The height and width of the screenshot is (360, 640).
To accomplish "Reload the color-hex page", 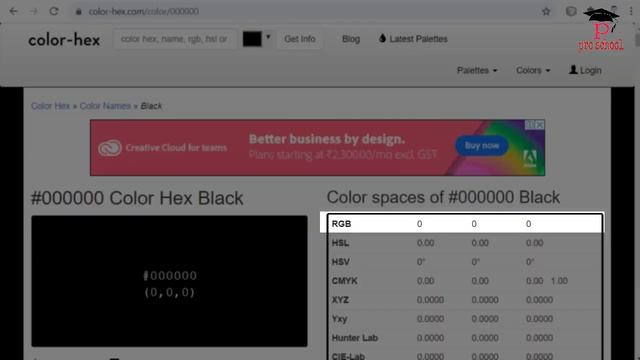I will 54,11.
